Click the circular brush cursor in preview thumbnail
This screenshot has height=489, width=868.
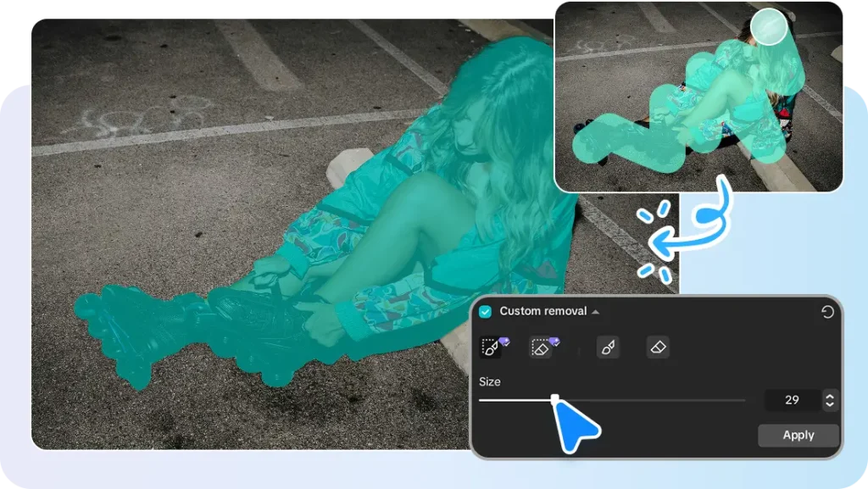coord(770,26)
